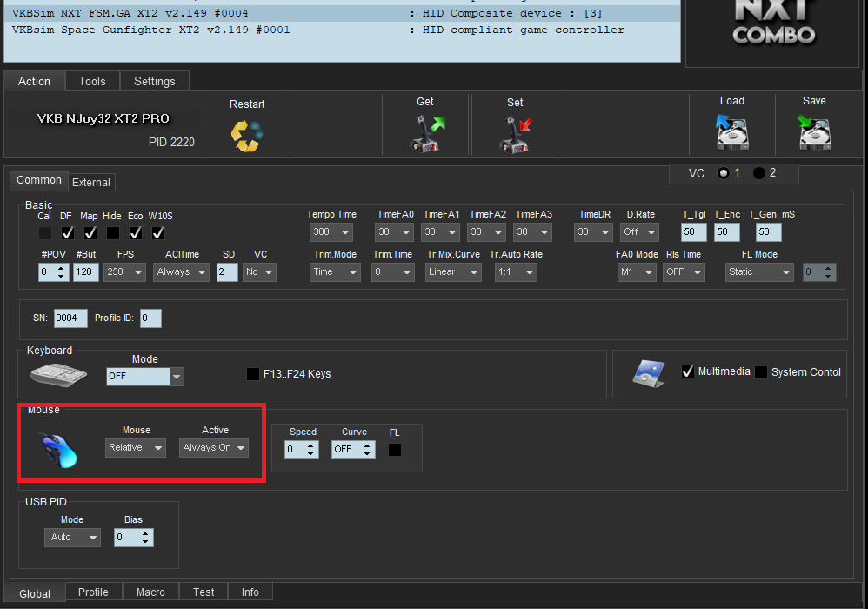Click the USB PID Bias stepper
Screen dimensions: 868x609
pyautogui.click(x=133, y=538)
